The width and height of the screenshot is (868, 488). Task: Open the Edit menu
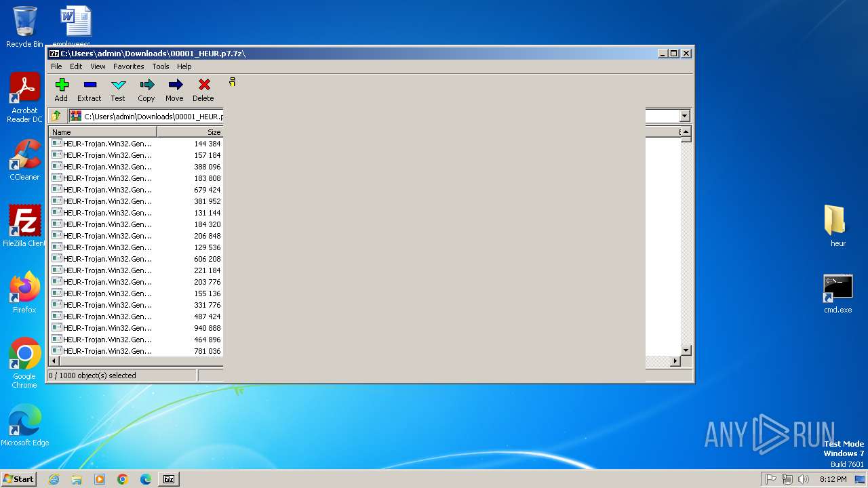click(76, 66)
